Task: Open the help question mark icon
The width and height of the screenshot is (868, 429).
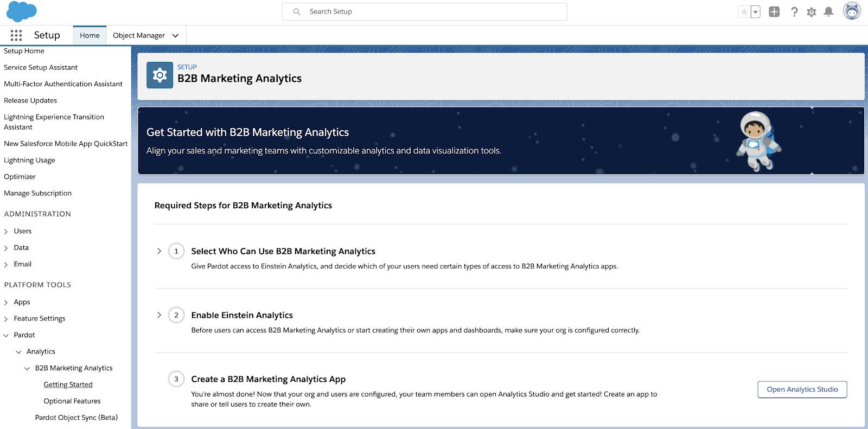Action: pyautogui.click(x=794, y=12)
